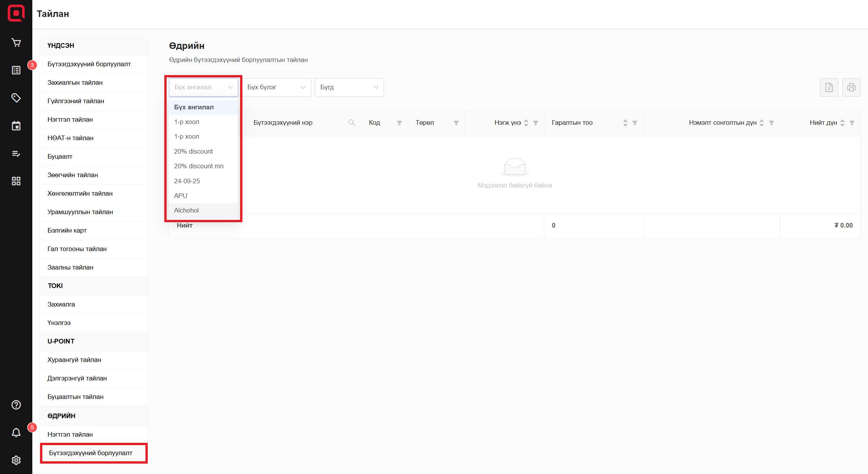Go to Хураангуй тайлан under U-POINT
Screen dimensions: 868x474
74,360
